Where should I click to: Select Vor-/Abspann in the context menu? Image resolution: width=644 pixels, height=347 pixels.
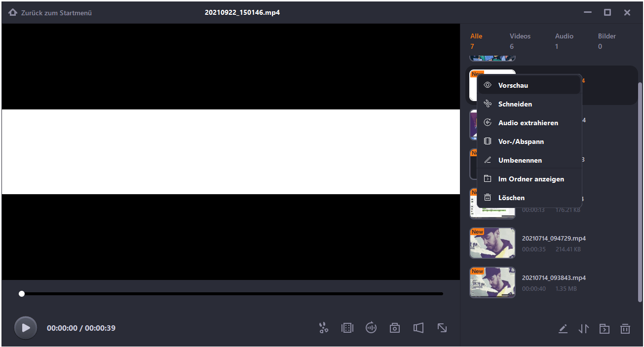(529, 141)
